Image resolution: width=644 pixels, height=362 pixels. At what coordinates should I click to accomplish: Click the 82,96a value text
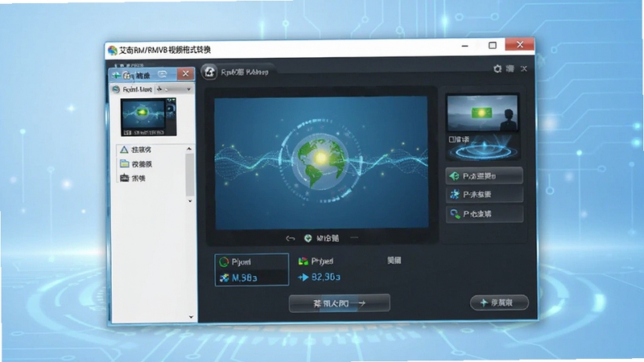(x=326, y=278)
